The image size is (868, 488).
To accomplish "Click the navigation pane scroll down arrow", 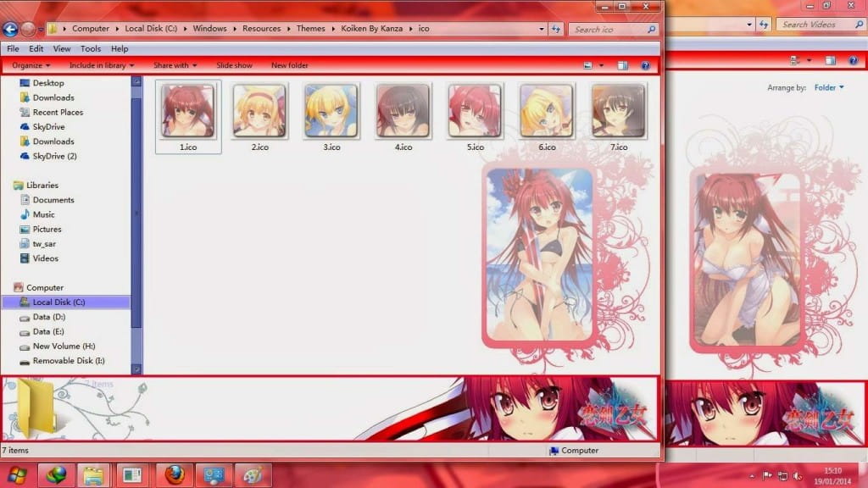I will [x=136, y=369].
